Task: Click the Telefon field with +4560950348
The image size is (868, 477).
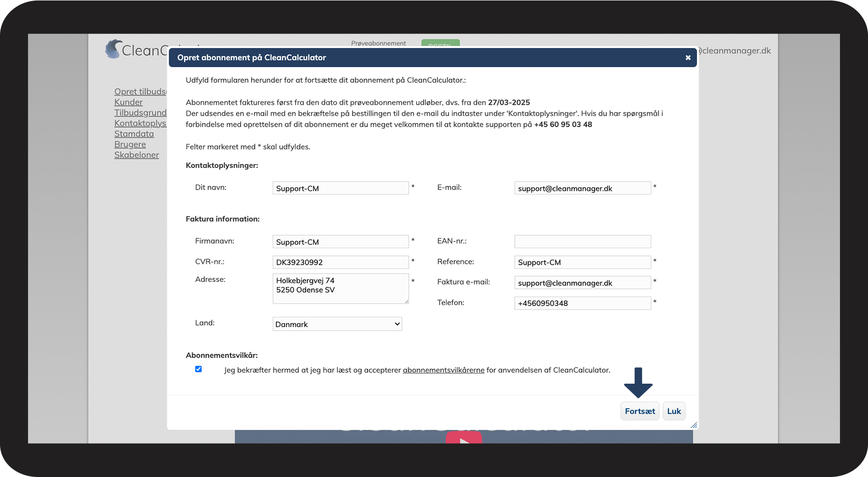Action: pos(583,303)
